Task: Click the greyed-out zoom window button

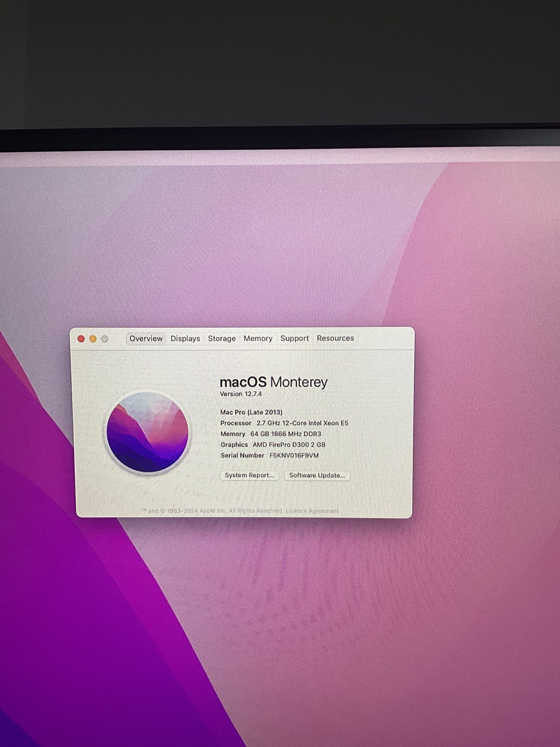Action: coord(105,339)
